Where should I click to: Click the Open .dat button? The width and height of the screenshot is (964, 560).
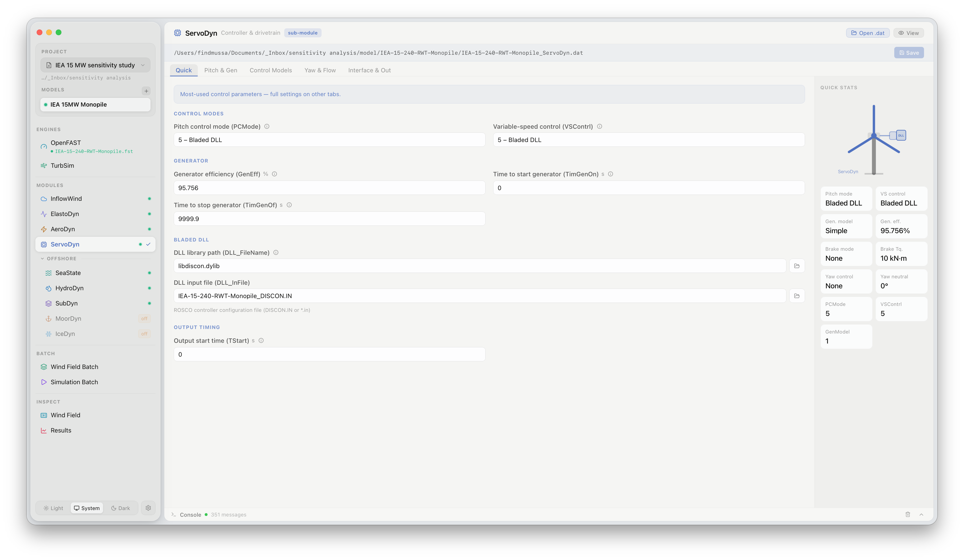click(x=868, y=33)
